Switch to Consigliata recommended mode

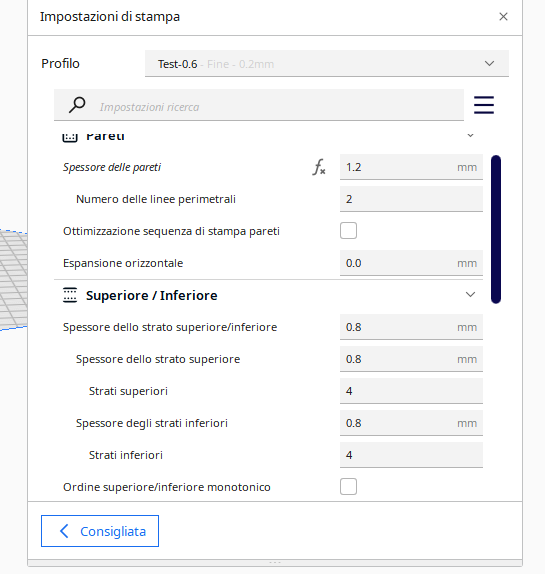click(100, 531)
